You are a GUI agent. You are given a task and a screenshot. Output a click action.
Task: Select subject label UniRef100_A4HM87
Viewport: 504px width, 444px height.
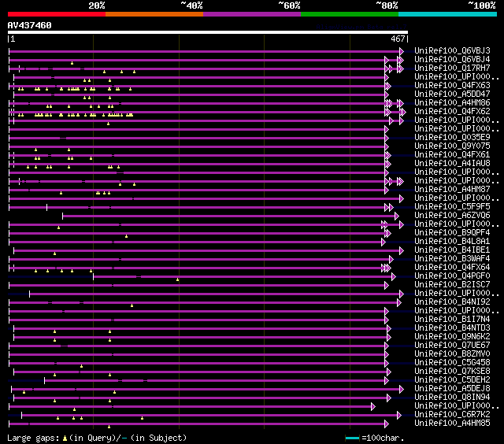tap(452, 190)
